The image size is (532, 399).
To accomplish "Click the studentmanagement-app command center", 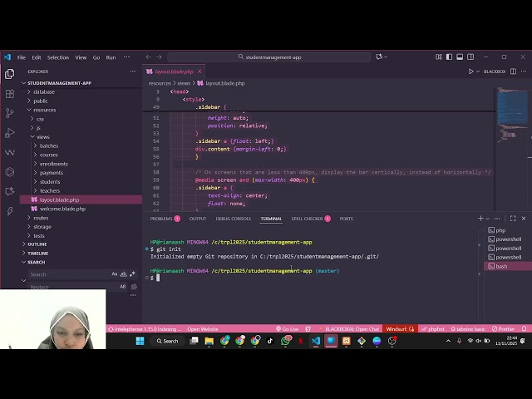I will pos(268,57).
